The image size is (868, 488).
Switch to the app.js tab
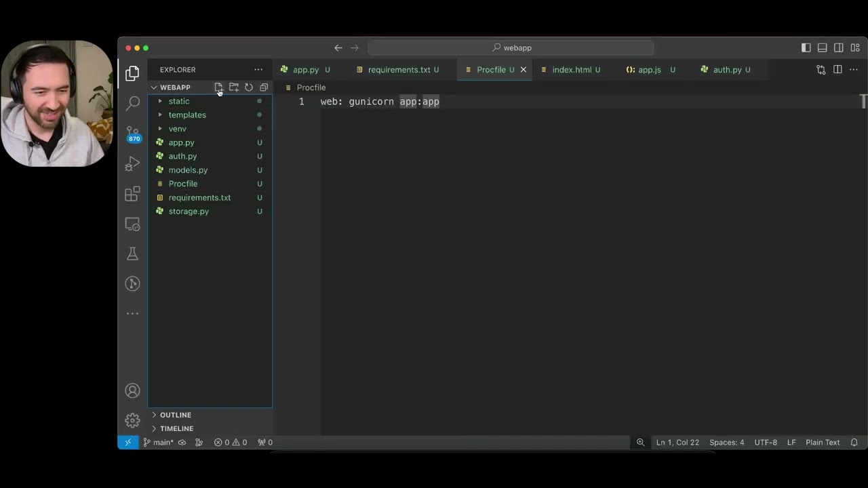(649, 70)
